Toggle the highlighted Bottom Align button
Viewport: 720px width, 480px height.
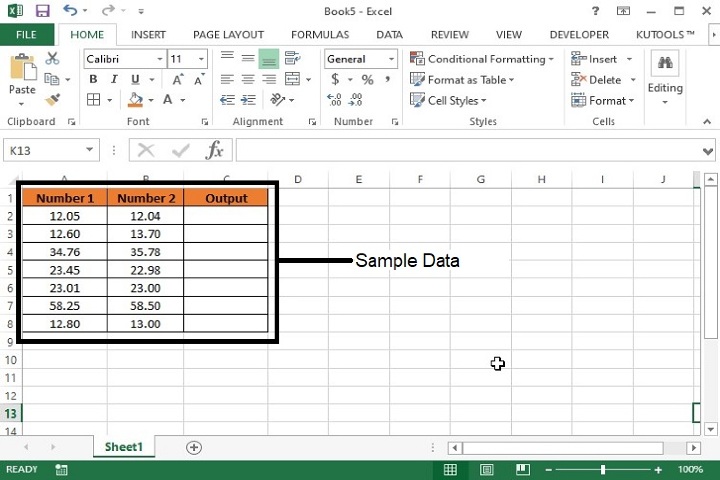pos(269,59)
